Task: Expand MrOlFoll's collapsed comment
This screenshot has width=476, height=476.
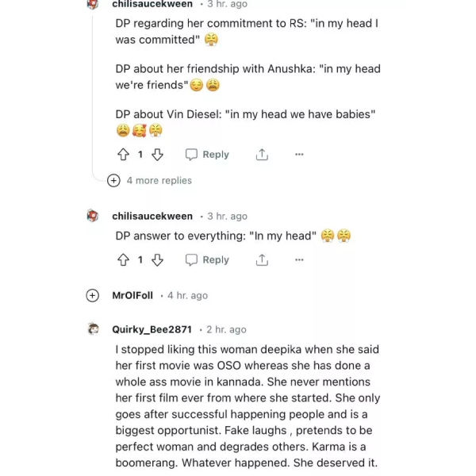Action: coord(93,295)
